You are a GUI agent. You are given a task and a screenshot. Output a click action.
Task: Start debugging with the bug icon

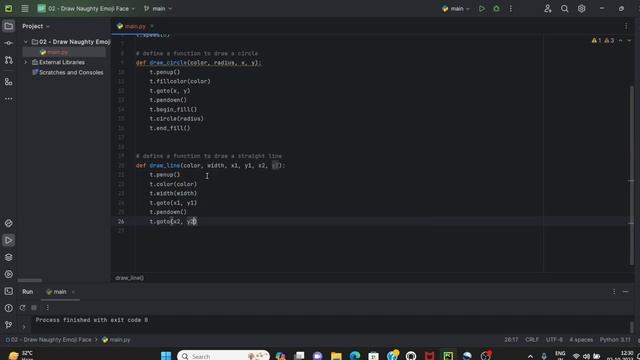click(x=496, y=9)
